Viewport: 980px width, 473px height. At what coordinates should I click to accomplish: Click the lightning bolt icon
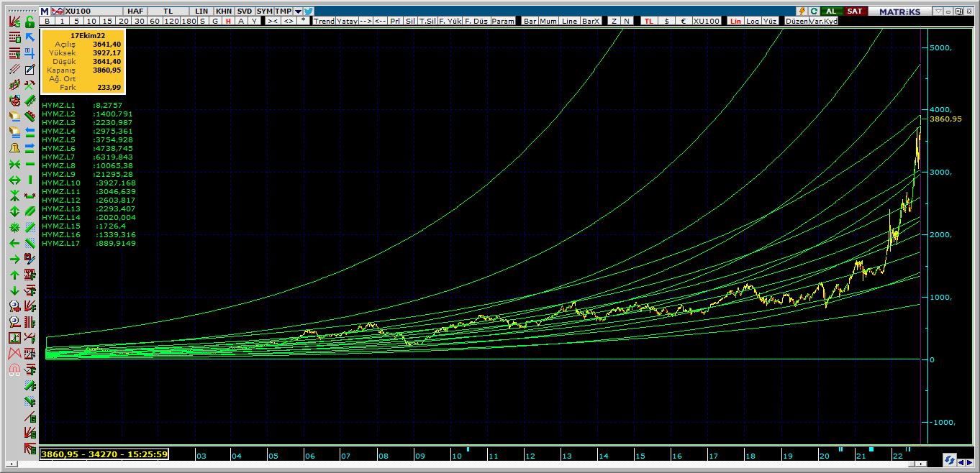click(x=802, y=12)
